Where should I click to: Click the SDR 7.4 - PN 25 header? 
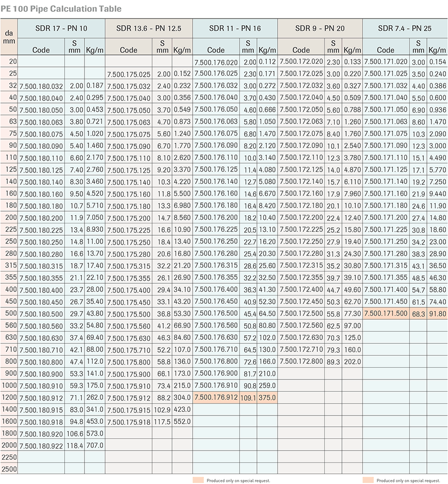pyautogui.click(x=405, y=28)
